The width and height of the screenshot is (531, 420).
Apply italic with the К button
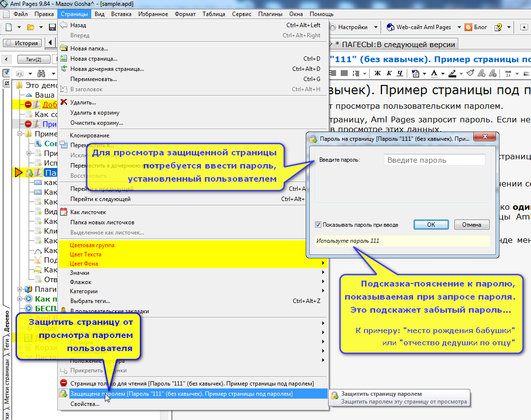[389, 73]
